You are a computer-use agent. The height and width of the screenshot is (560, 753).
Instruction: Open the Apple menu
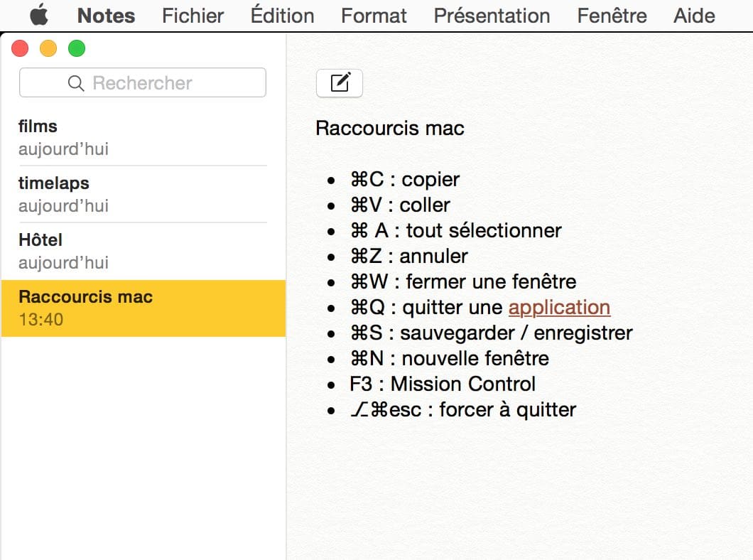point(39,15)
